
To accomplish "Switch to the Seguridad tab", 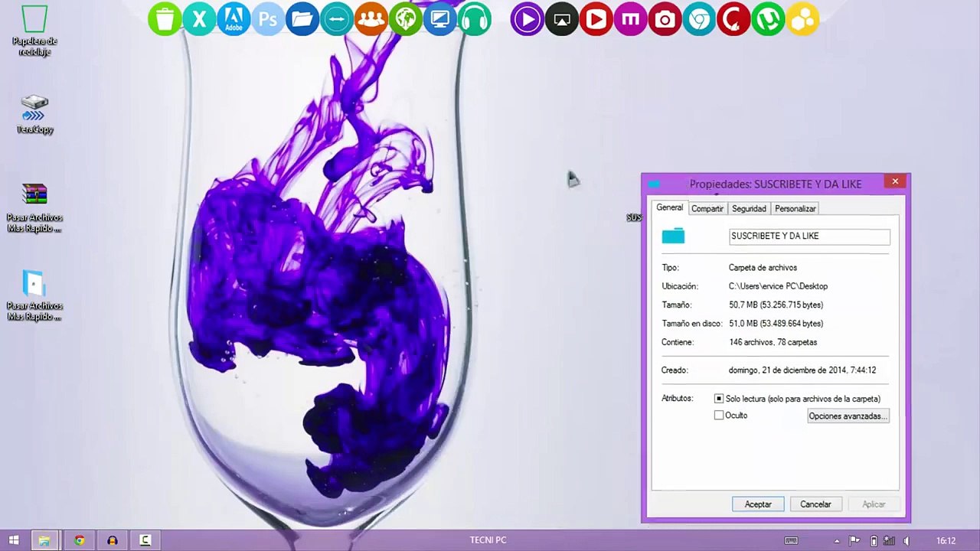I will (x=749, y=208).
